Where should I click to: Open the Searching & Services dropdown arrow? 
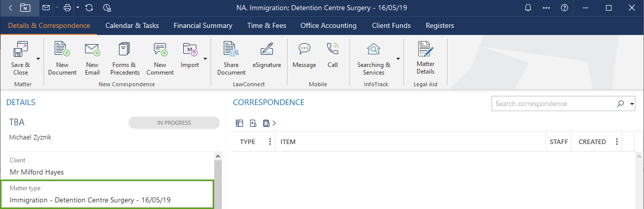coord(398,59)
